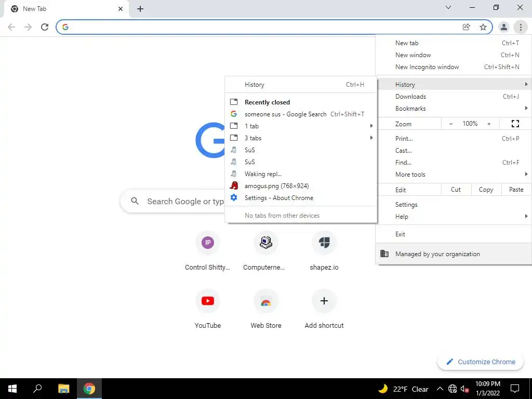
Task: Close the New Tab tab
Action: click(121, 9)
